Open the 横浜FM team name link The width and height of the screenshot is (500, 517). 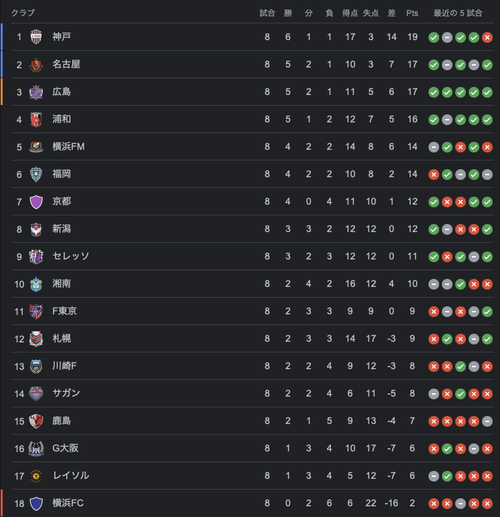[68, 147]
